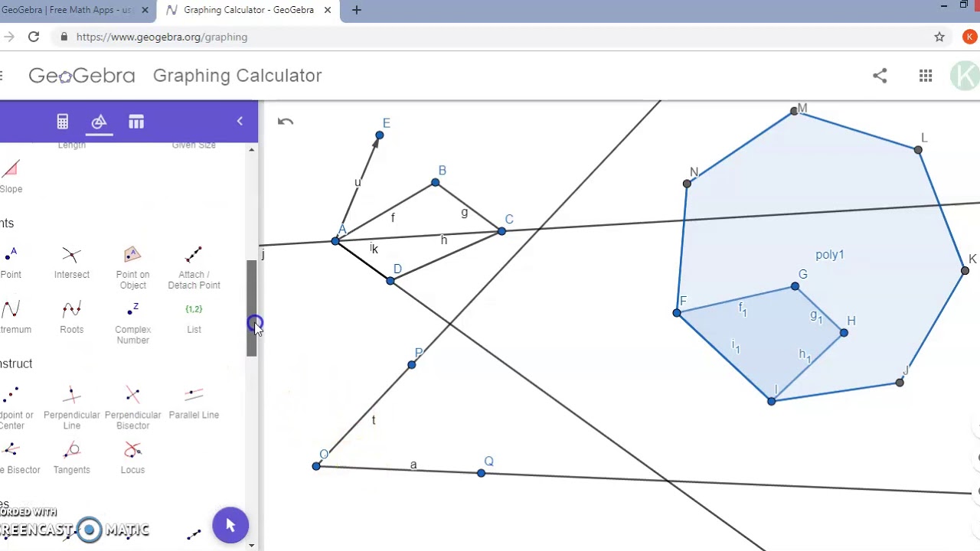The height and width of the screenshot is (551, 980).
Task: Select point F on the polygon edge
Action: pyautogui.click(x=677, y=312)
